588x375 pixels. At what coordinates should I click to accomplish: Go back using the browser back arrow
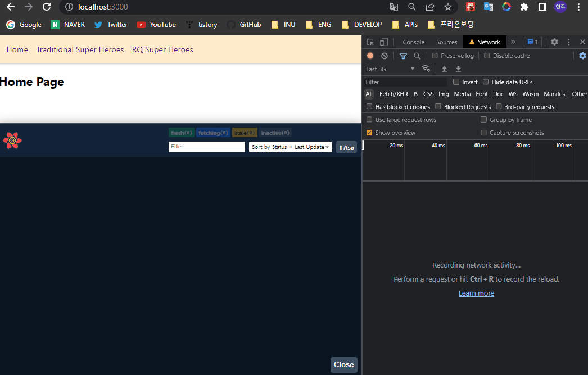[11, 7]
